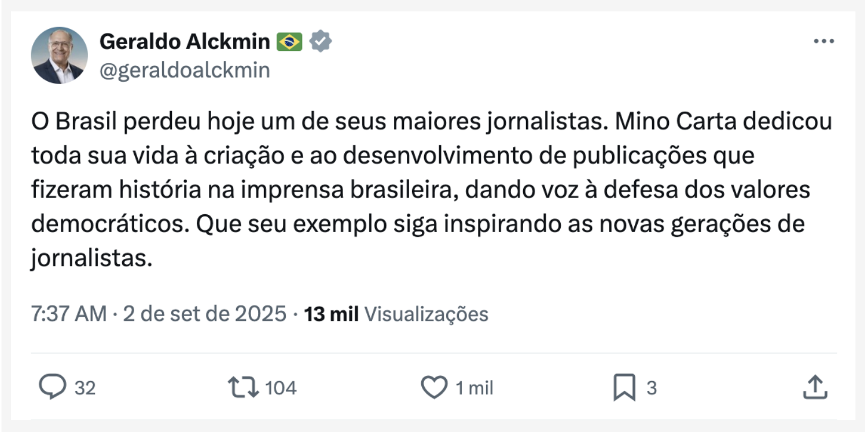
Task: Open Geraldo Alckmin's profile picture
Action: [x=59, y=56]
